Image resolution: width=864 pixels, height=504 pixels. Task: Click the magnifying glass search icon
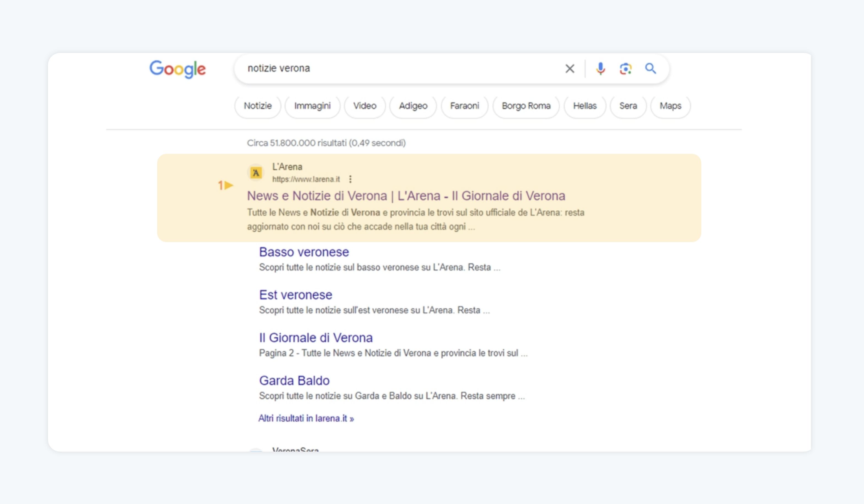coord(650,69)
